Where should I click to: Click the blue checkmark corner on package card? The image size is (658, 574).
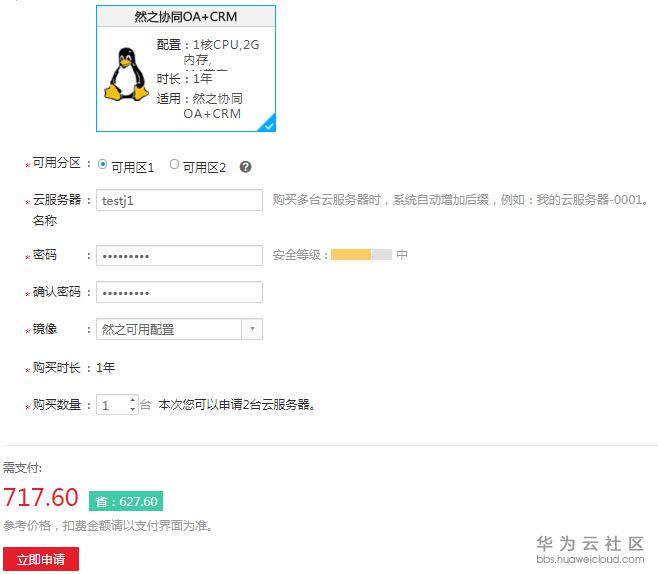pos(268,124)
